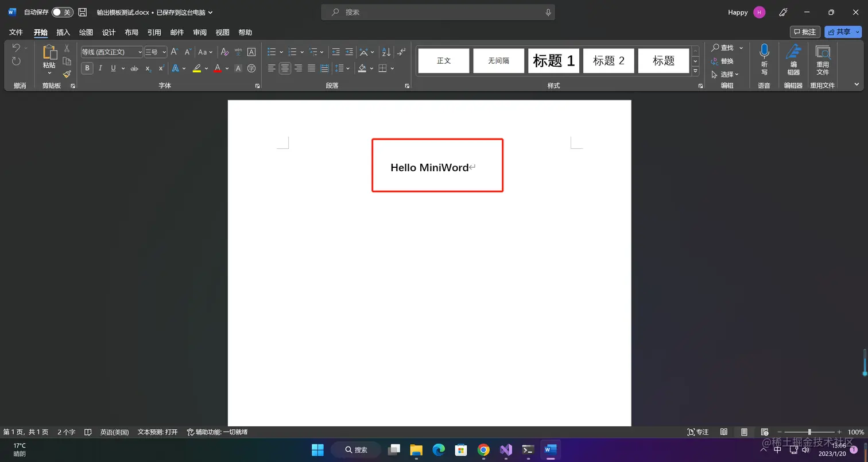The image size is (868, 462).
Task: Show paragraph marks icon
Action: click(401, 52)
